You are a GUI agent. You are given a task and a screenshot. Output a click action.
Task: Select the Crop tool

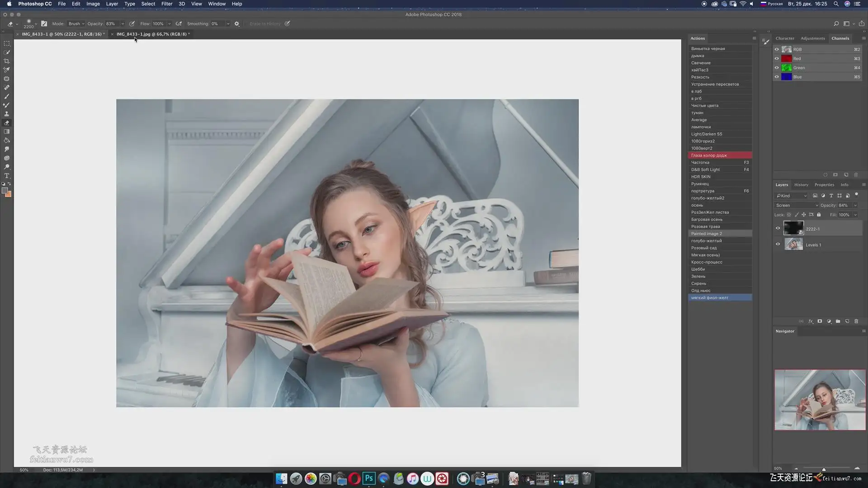[7, 61]
